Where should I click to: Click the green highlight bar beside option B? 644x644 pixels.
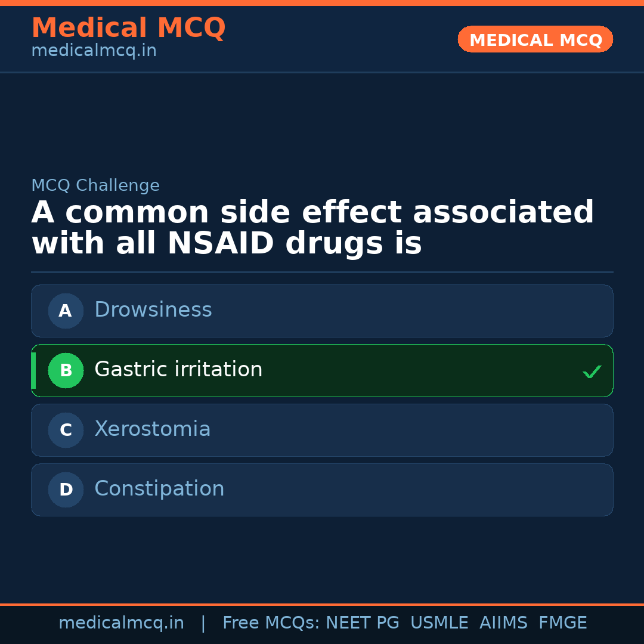tap(33, 370)
